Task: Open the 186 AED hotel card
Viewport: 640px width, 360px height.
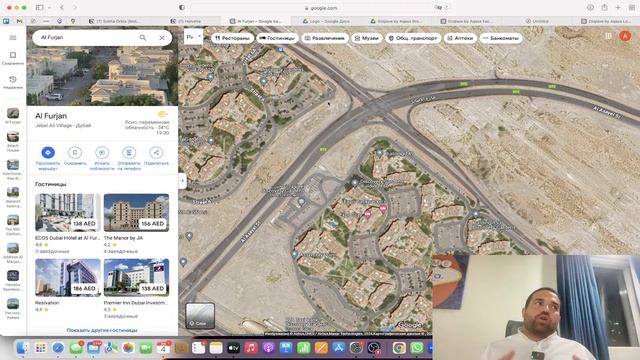Action: [68, 286]
